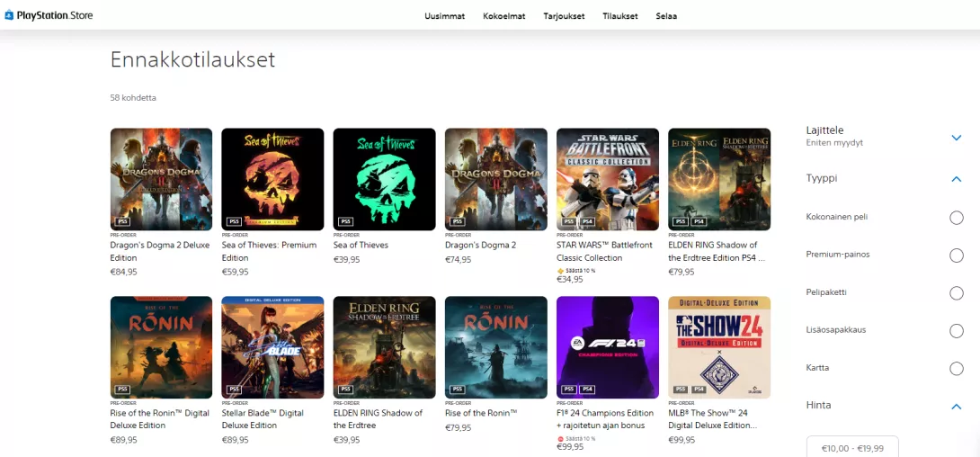Go to the Tarjoukset section
Image resolution: width=980 pixels, height=457 pixels.
coord(564,16)
